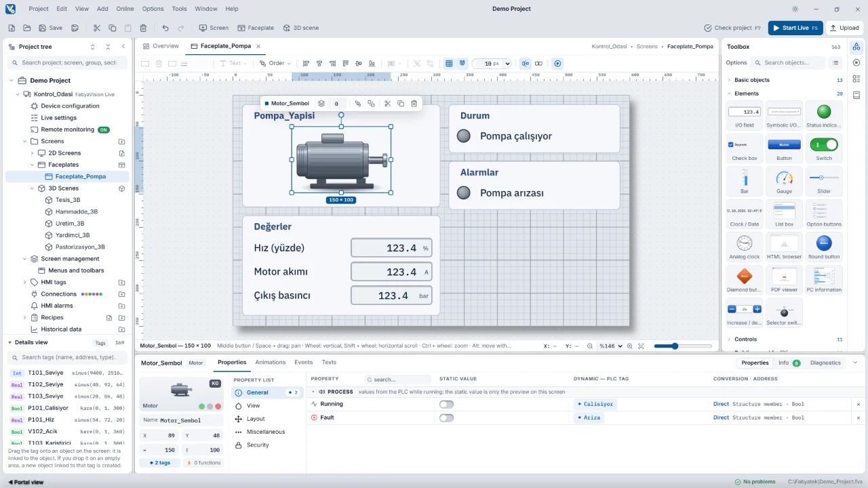The image size is (868, 488).
Task: Delete Motor_Sembol using the trash icon
Action: (414, 104)
